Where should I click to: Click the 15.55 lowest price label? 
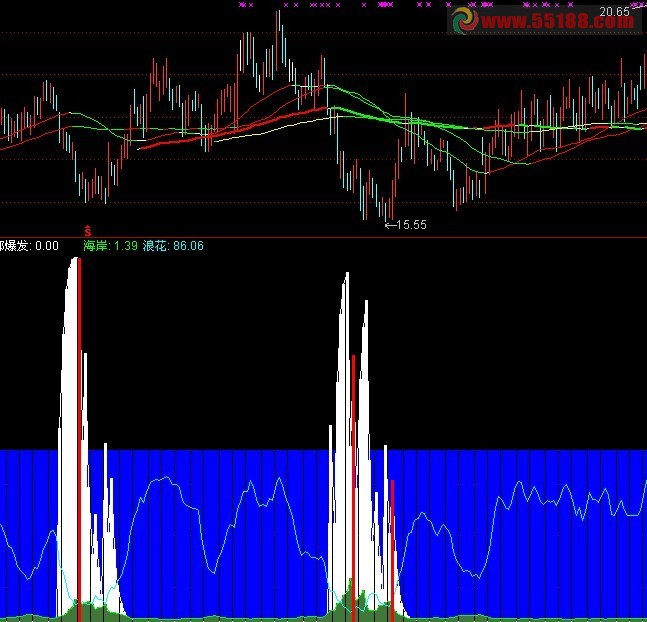point(406,225)
